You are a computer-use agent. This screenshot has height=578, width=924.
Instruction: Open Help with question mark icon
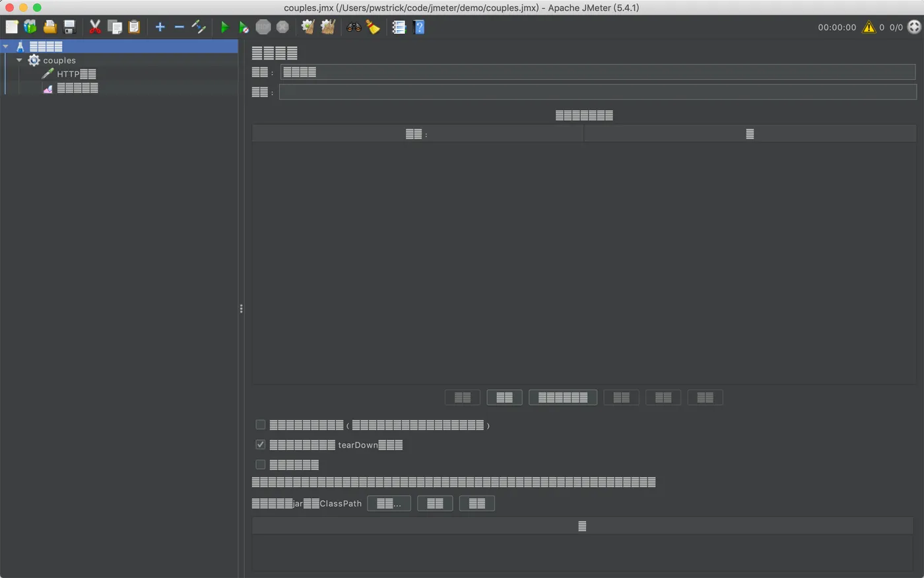point(418,27)
